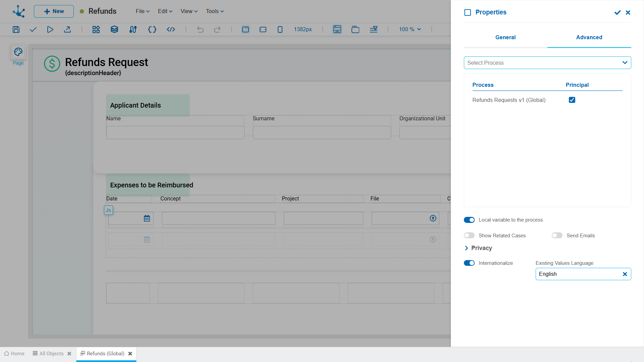
Task: Check Refunds Requests v1 Principal checkbox
Action: coord(572,100)
